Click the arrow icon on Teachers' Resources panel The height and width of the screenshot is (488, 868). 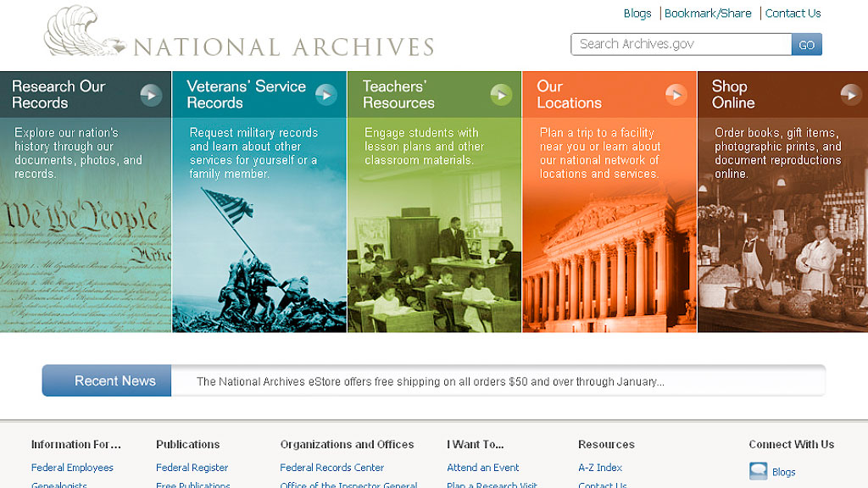point(500,96)
